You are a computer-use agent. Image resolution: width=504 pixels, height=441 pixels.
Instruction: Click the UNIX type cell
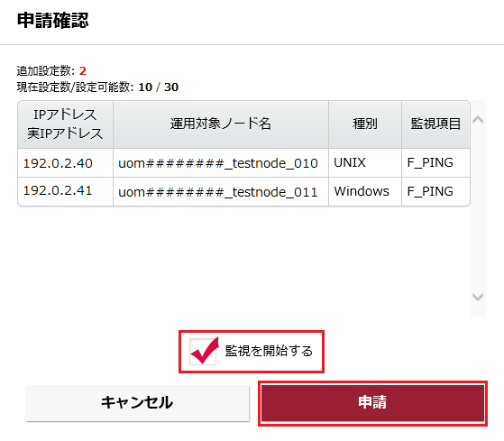350,162
